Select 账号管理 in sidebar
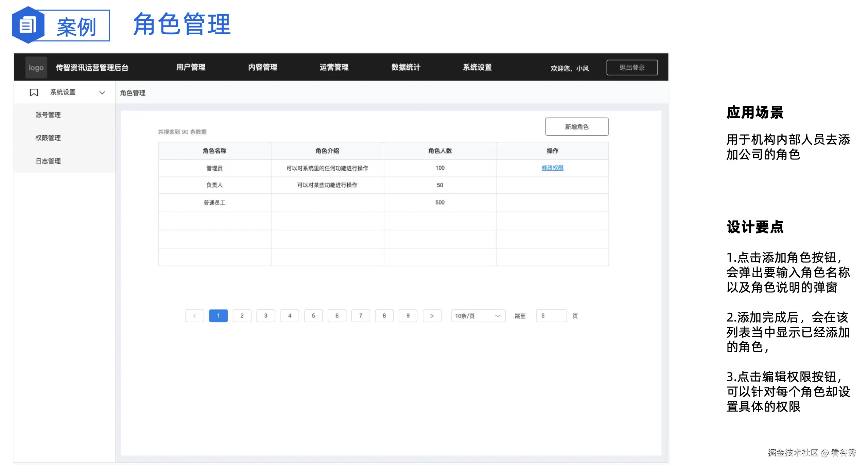 click(48, 115)
